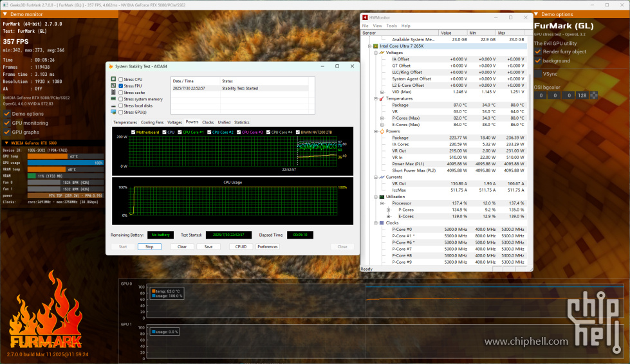This screenshot has height=364, width=630.
Task: Click the Save button in AIDA64
Action: (208, 247)
